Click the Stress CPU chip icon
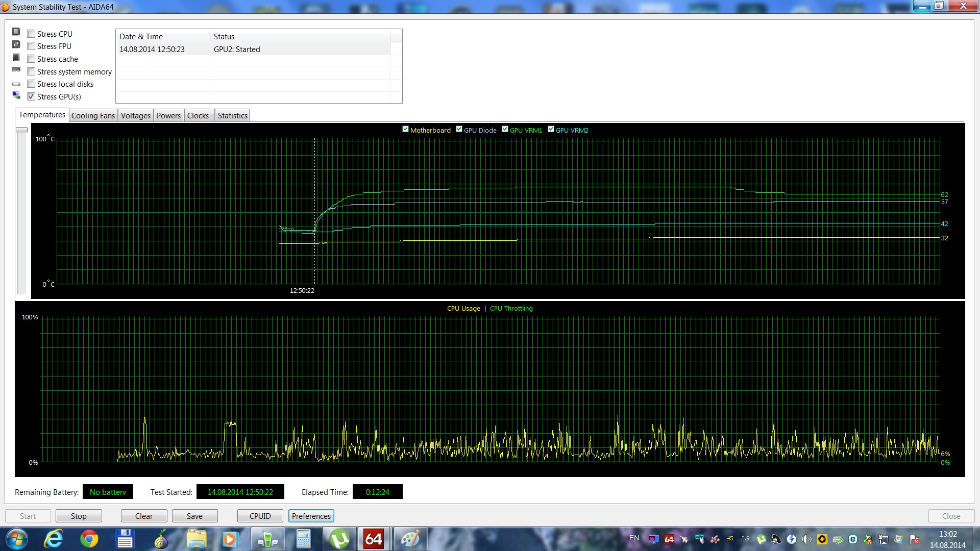The height and width of the screenshot is (551, 980). point(16,32)
